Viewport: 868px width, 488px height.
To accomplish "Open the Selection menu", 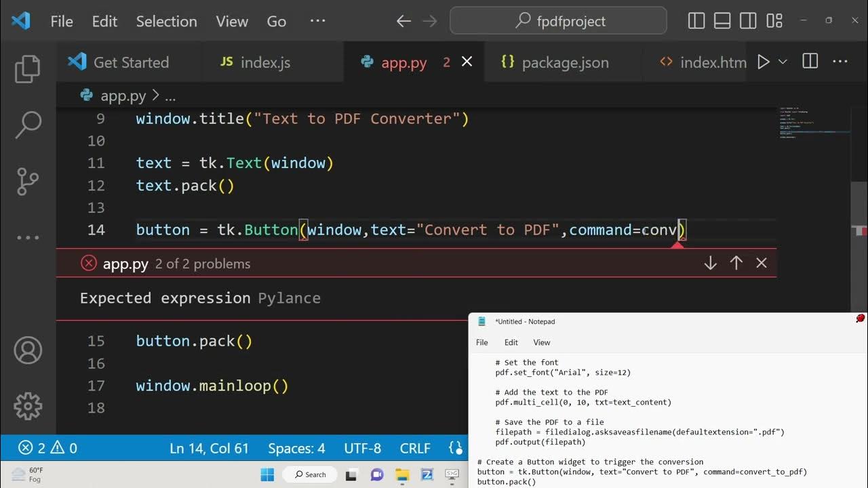I will pos(166,21).
